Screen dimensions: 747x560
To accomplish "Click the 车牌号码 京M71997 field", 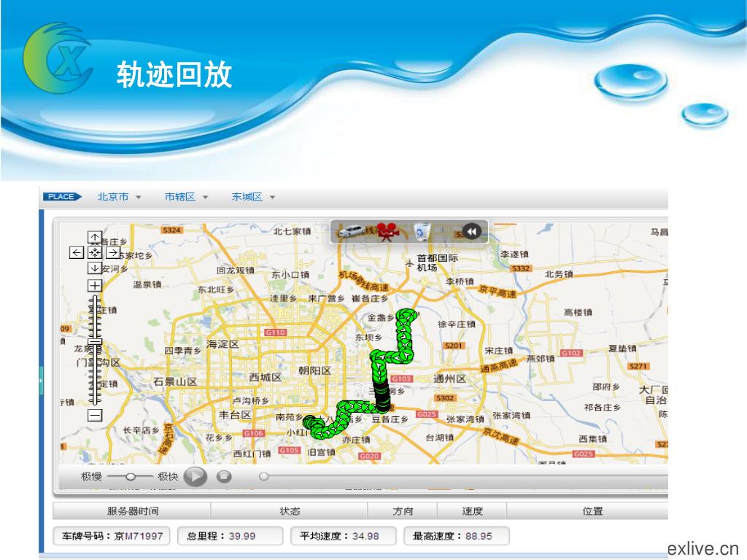I will 112,536.
